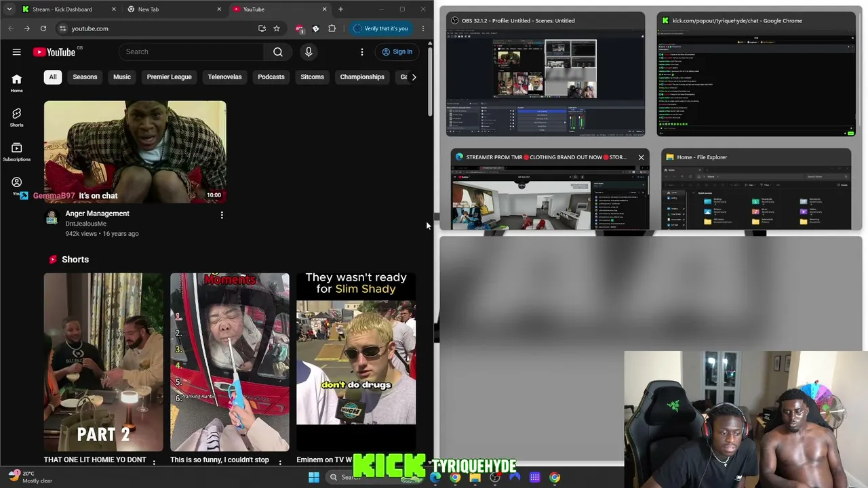868x488 pixels.
Task: Switch to the OBS 32.1.2 window preview
Action: tap(545, 75)
